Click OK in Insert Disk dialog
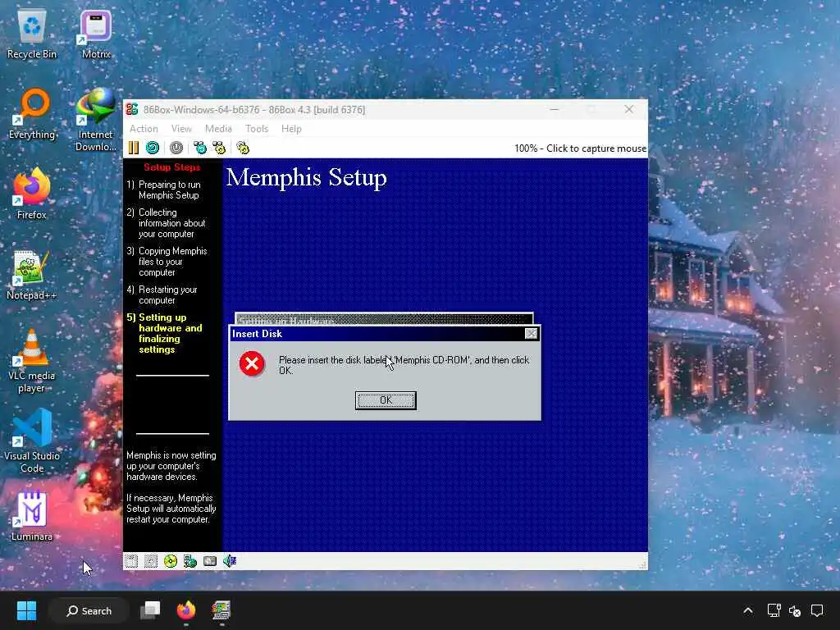This screenshot has height=630, width=840. (386, 400)
